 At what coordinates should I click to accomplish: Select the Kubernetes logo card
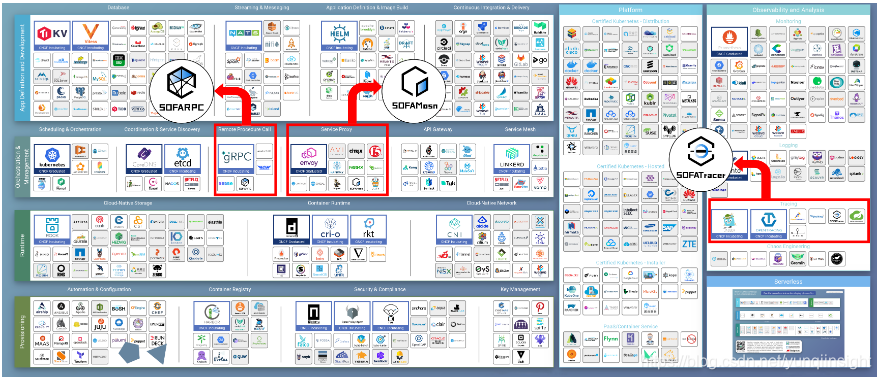pyautogui.click(x=52, y=159)
